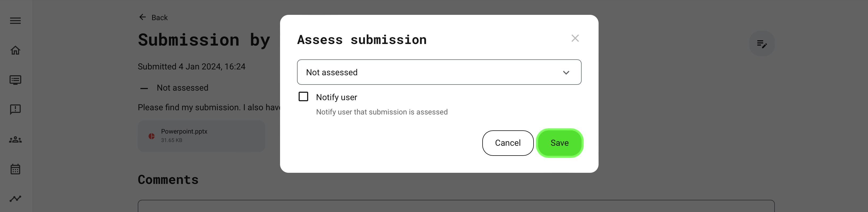
Task: Open the analytics trend icon in sidebar
Action: pos(15,198)
